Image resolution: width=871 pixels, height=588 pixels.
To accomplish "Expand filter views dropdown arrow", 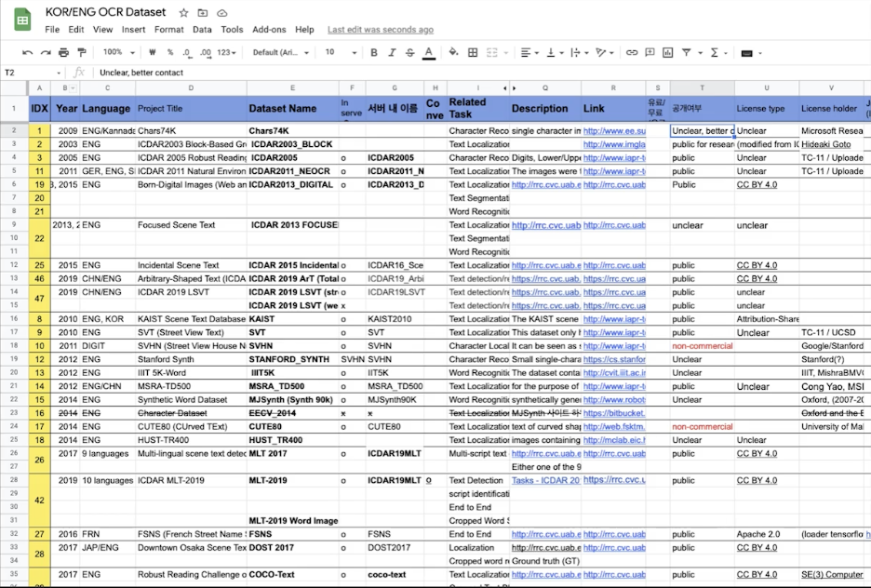I will [x=700, y=53].
